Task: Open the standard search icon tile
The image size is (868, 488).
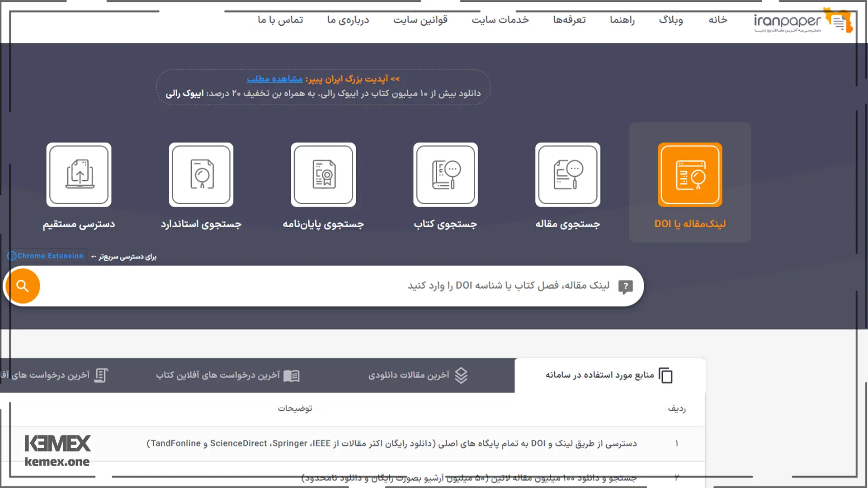Action: click(201, 175)
